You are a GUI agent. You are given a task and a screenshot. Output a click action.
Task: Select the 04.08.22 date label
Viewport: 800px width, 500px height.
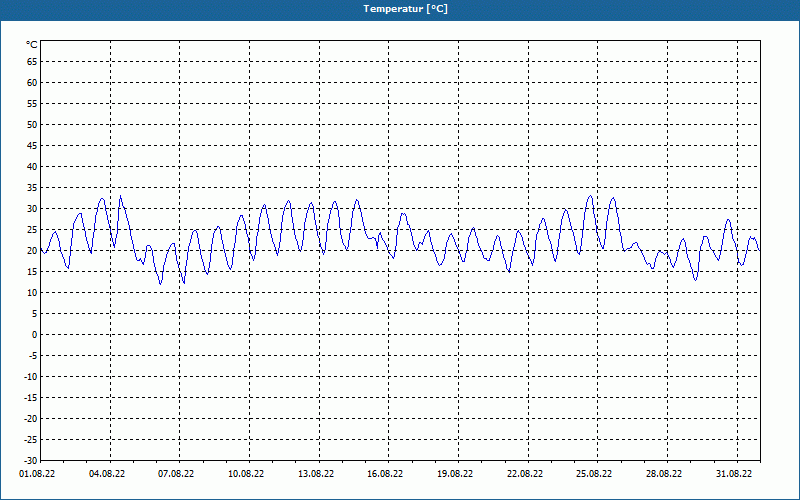click(x=106, y=474)
